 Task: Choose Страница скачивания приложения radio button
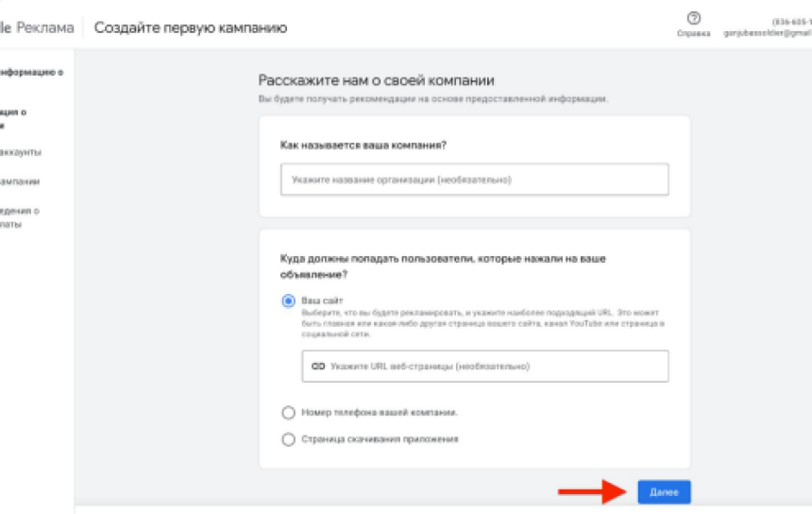click(288, 439)
